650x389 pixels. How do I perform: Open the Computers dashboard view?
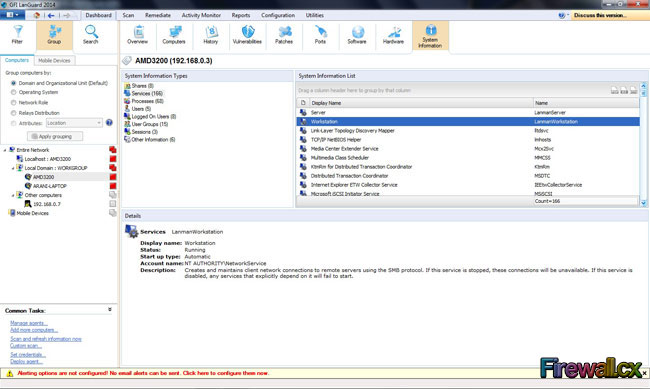pos(174,35)
